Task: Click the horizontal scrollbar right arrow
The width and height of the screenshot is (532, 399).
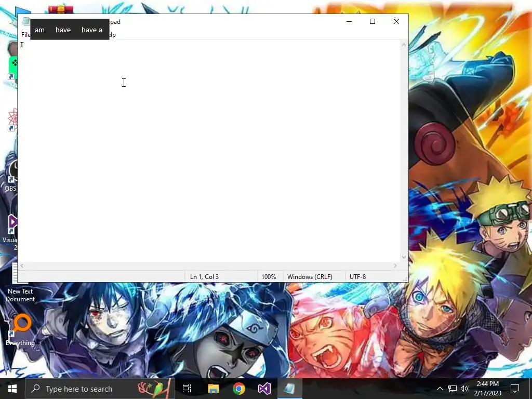Action: coord(395,266)
